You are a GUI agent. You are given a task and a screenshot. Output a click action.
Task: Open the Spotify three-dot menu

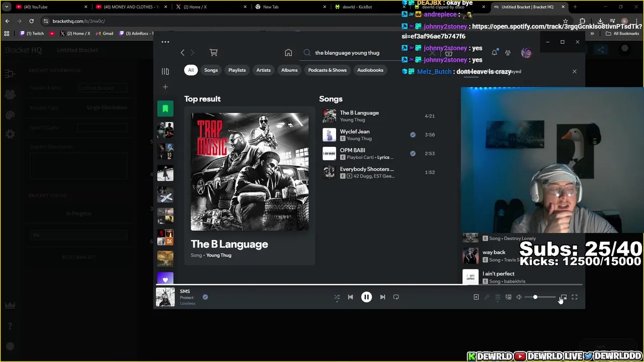click(x=165, y=42)
